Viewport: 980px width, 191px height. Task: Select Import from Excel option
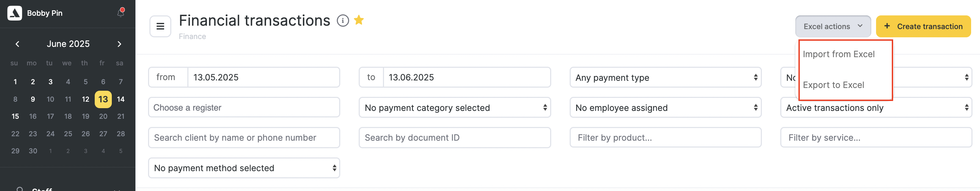pos(838,54)
